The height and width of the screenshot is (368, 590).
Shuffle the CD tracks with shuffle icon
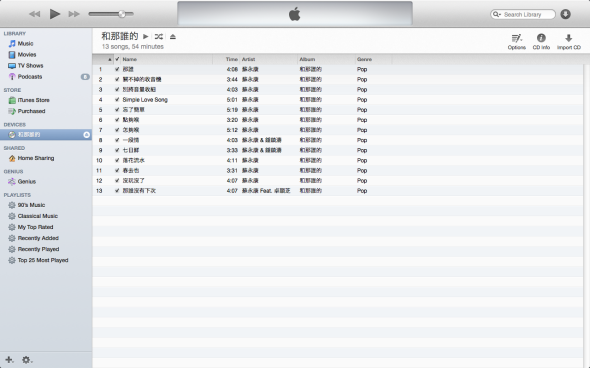(159, 36)
